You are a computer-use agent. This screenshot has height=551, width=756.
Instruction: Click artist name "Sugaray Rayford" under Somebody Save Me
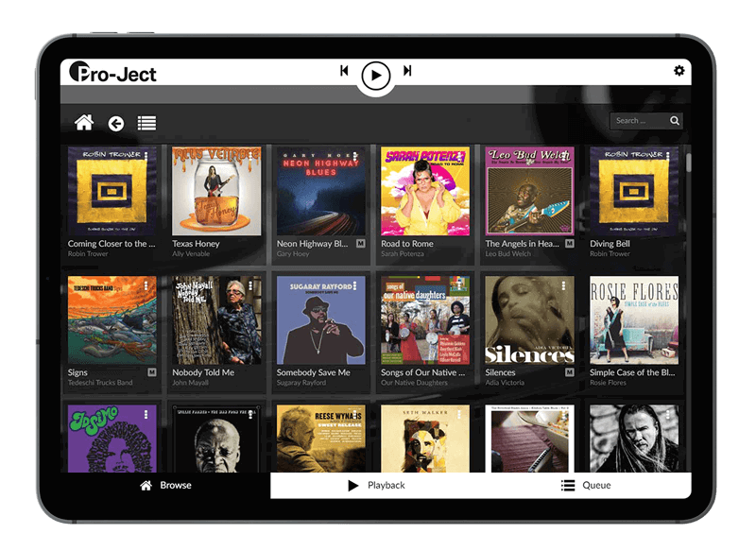point(301,382)
